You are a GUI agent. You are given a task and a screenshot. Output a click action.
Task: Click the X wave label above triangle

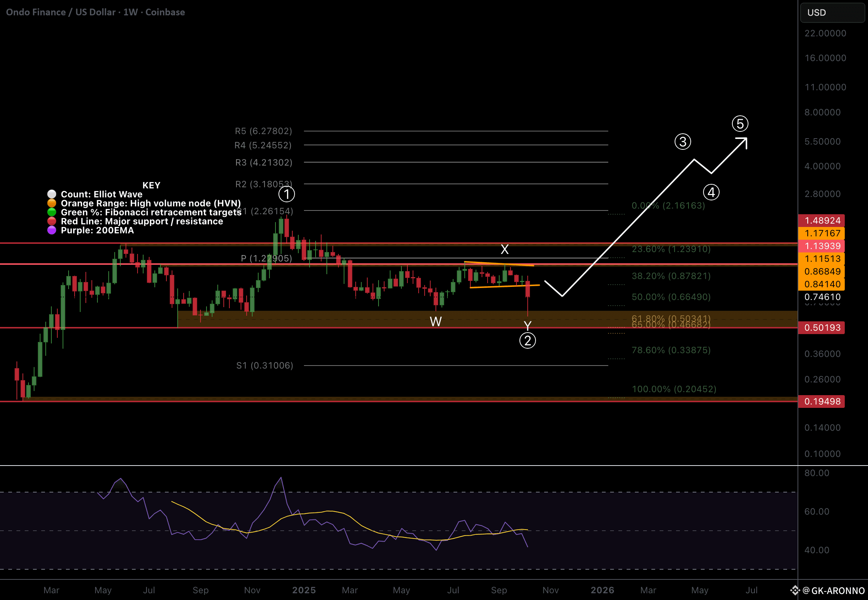504,249
